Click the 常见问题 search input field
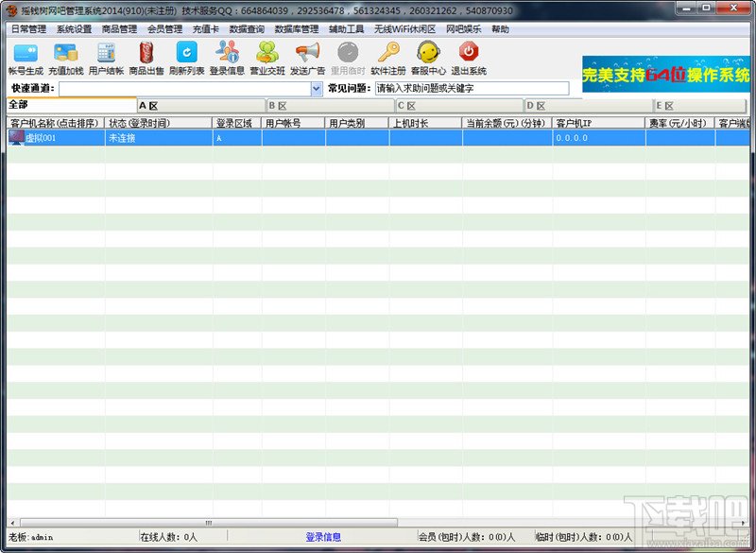The image size is (756, 553). click(472, 88)
